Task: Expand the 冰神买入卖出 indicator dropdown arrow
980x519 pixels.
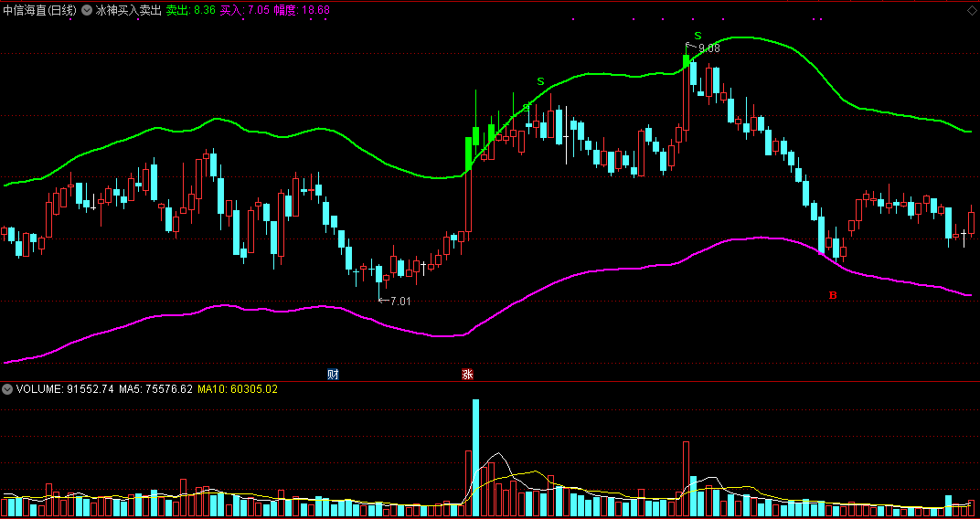Action: 86,10
